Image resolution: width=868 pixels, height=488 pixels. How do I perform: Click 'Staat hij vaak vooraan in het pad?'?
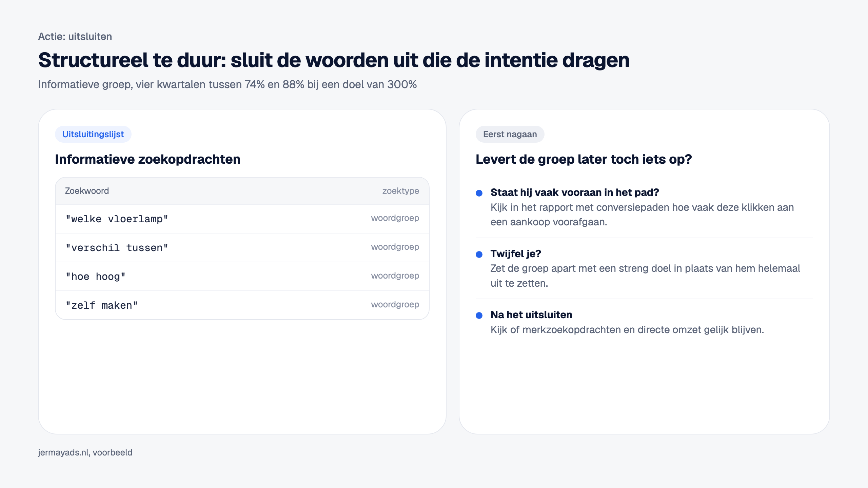pos(575,192)
